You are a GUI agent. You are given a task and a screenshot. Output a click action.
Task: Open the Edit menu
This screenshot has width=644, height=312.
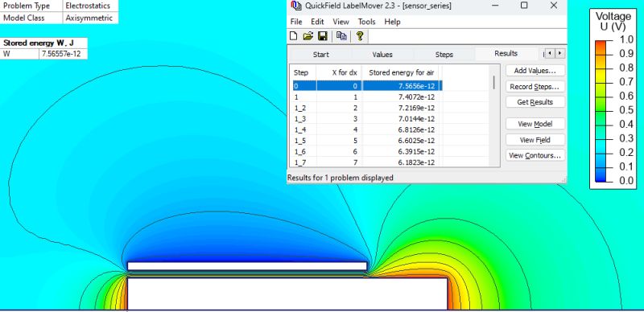click(x=317, y=22)
